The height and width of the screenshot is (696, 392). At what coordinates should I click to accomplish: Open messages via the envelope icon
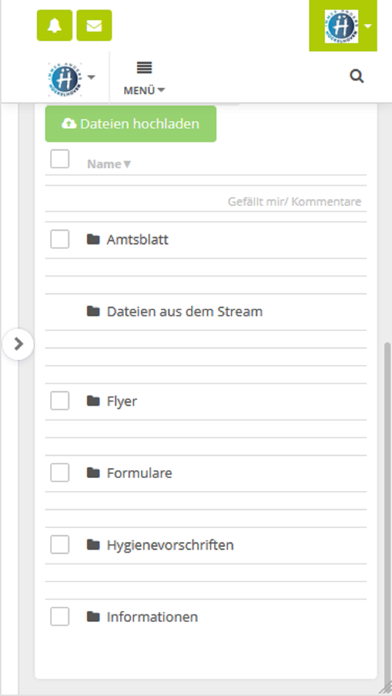[94, 26]
